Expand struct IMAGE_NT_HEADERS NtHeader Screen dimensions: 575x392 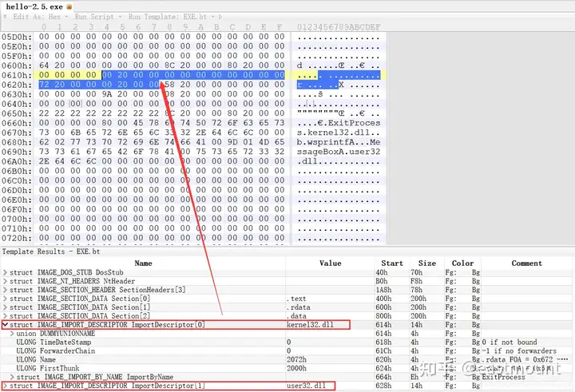5,281
